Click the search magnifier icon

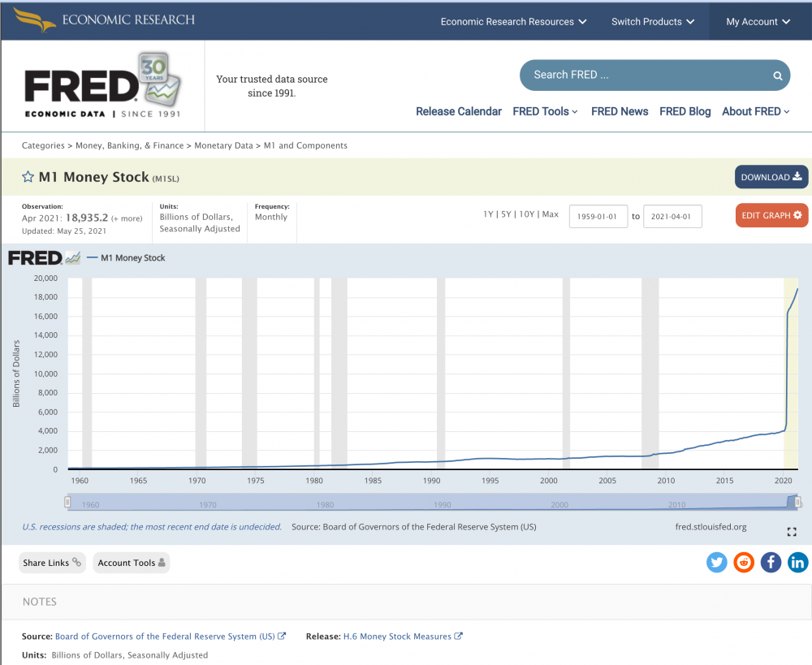[777, 76]
